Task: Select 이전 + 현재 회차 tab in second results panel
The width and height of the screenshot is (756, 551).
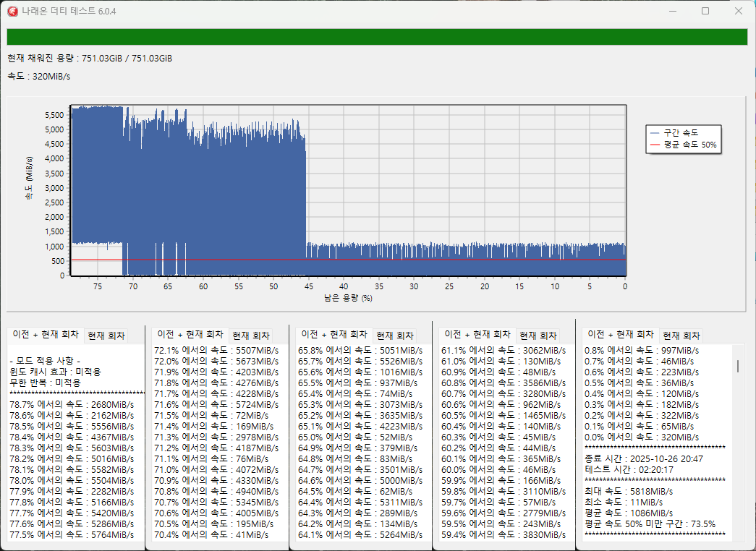Action: [190, 335]
